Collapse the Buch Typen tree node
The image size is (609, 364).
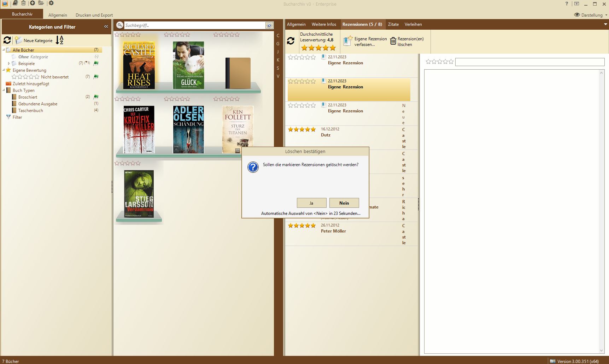(4, 90)
